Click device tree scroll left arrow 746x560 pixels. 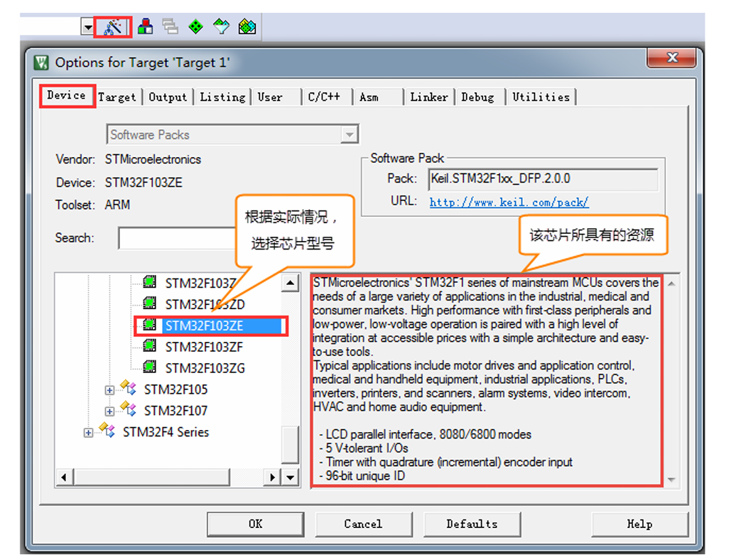64,477
